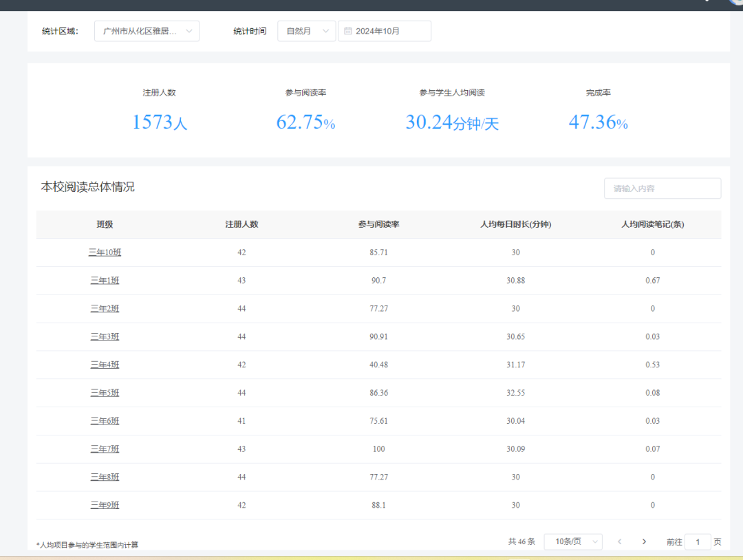Open the 三年4班 class link
The width and height of the screenshot is (743, 560).
(105, 365)
